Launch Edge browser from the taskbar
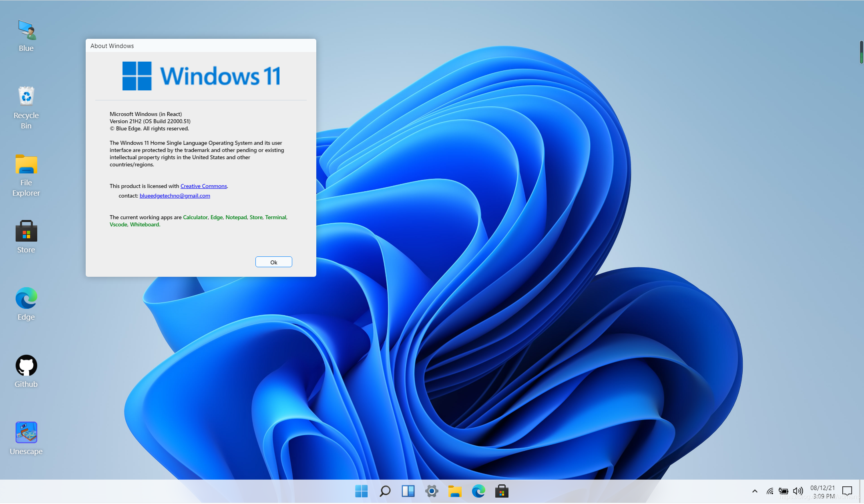The height and width of the screenshot is (504, 864). (x=478, y=491)
